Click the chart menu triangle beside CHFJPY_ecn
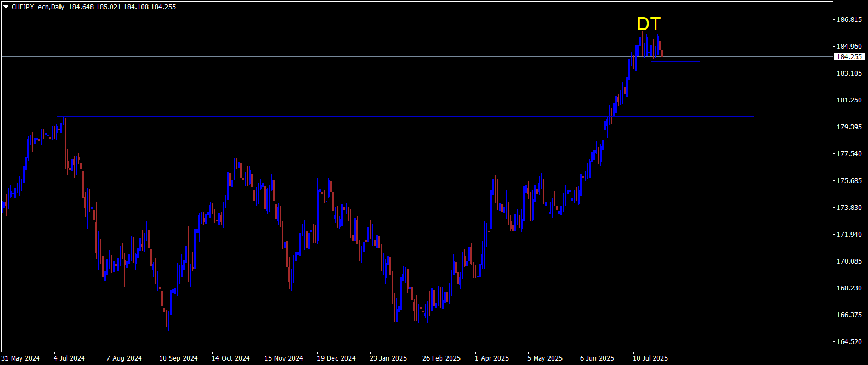 [x=6, y=7]
